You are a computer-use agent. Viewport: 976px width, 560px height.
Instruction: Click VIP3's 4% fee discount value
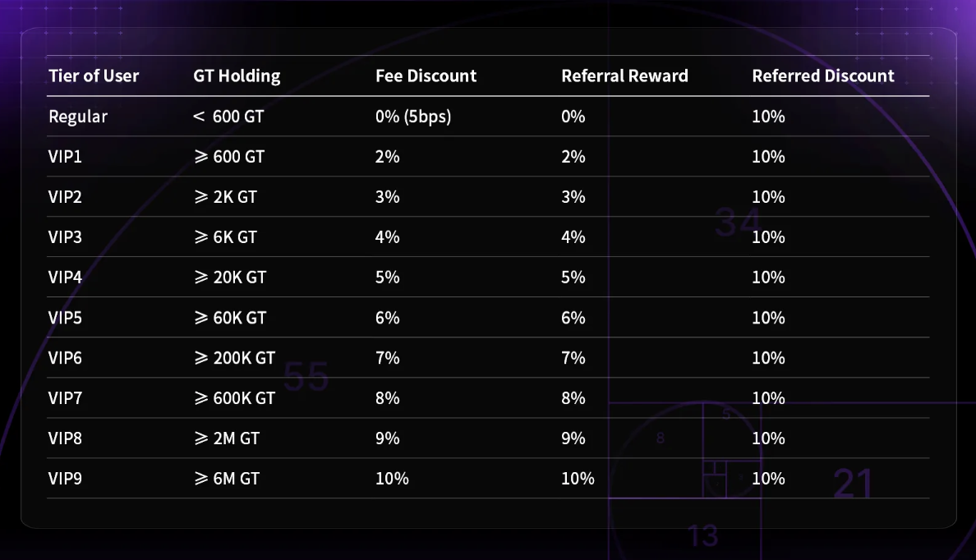(x=387, y=237)
